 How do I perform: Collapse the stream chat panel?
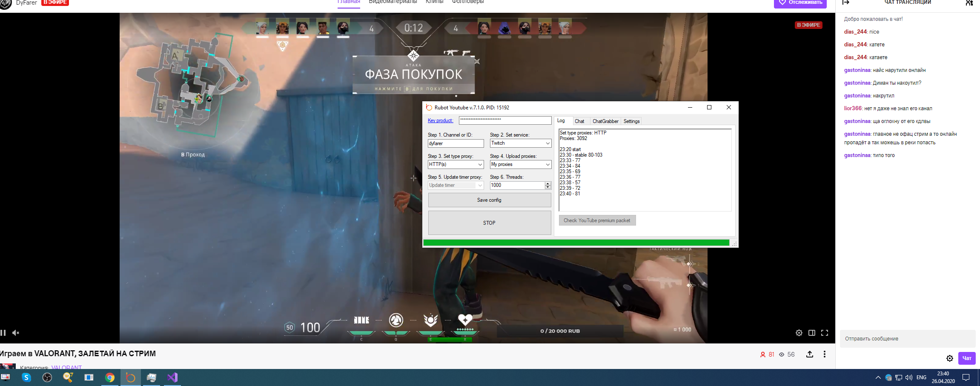846,3
